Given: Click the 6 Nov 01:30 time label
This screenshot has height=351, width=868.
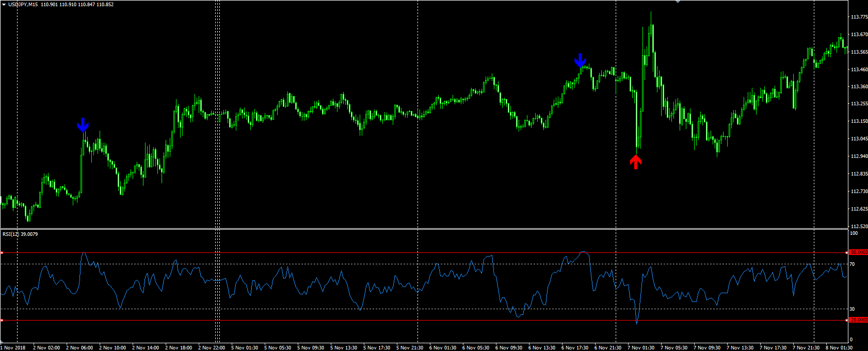Looking at the screenshot, I should pos(443,348).
